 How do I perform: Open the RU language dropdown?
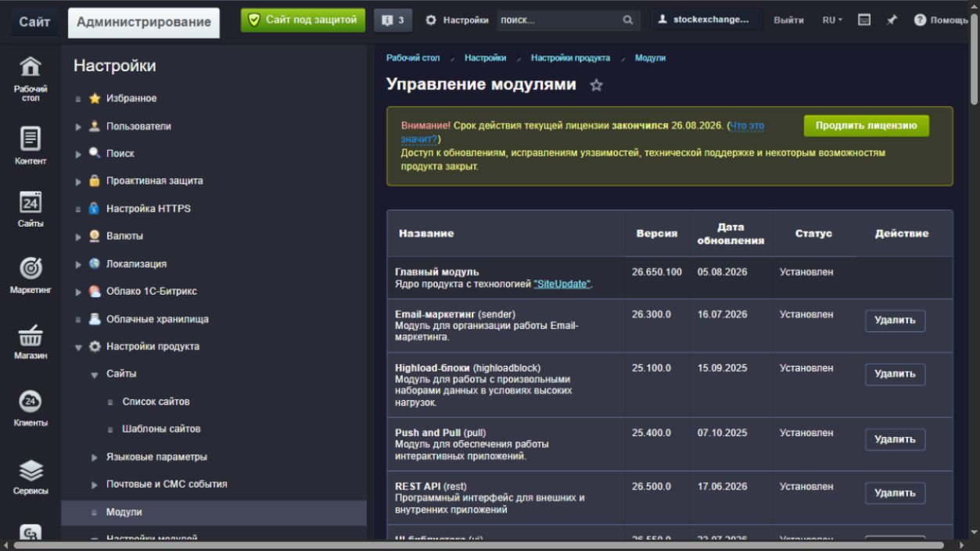tap(832, 20)
